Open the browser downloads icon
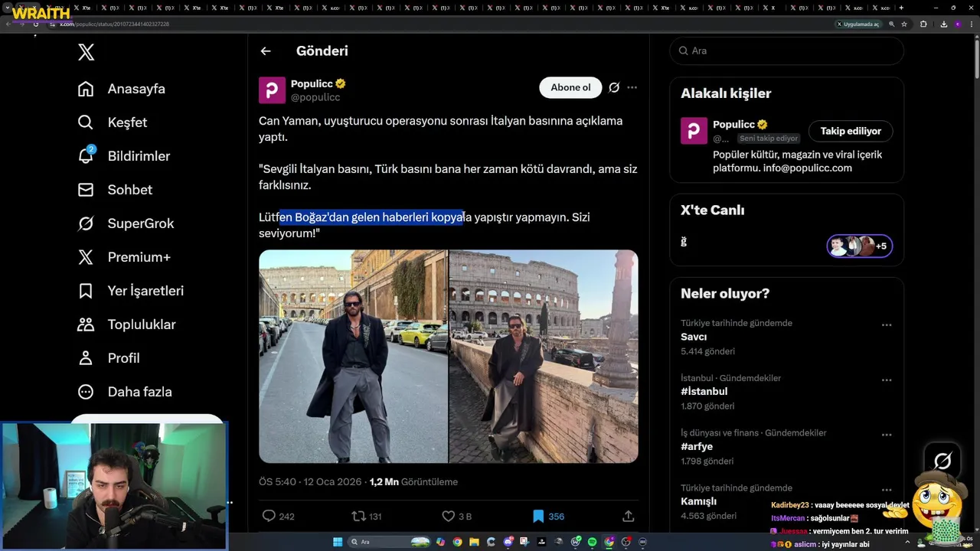980x551 pixels. [944, 24]
